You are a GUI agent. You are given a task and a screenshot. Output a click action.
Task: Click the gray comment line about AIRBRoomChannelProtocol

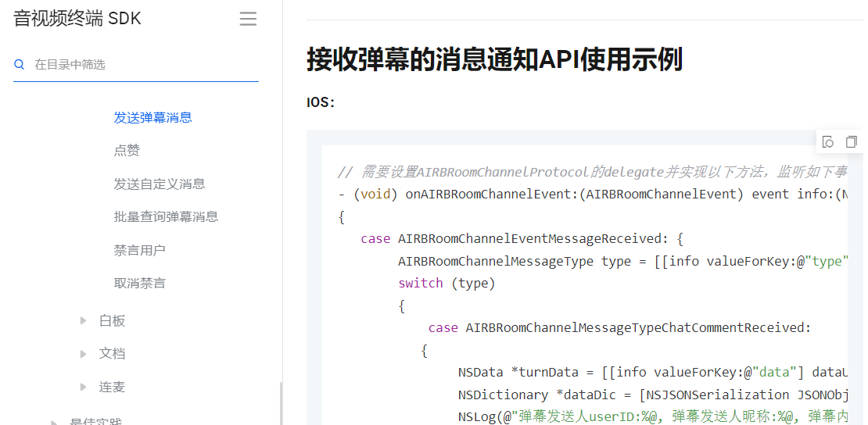click(592, 172)
